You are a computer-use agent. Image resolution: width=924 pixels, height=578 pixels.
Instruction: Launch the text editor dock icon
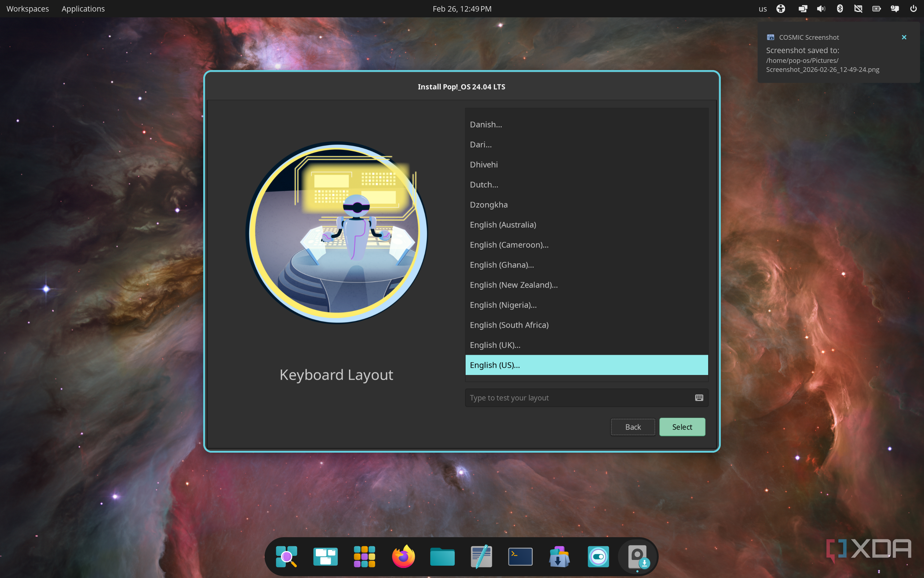point(481,556)
